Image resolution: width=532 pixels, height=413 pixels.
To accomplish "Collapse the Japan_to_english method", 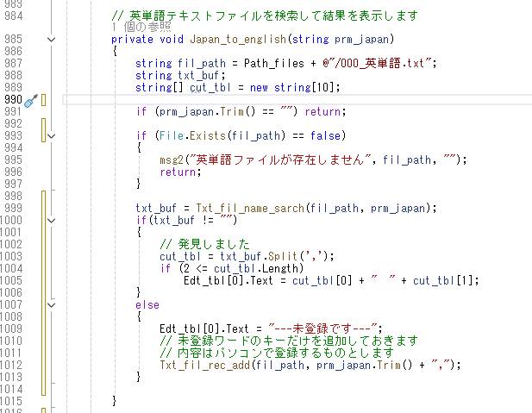I will (x=51, y=40).
